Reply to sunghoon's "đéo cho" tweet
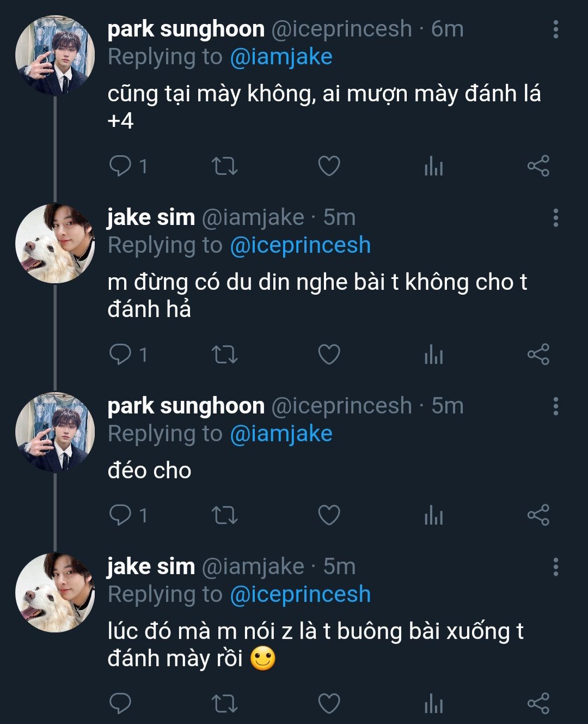Image resolution: width=588 pixels, height=724 pixels. [x=120, y=515]
